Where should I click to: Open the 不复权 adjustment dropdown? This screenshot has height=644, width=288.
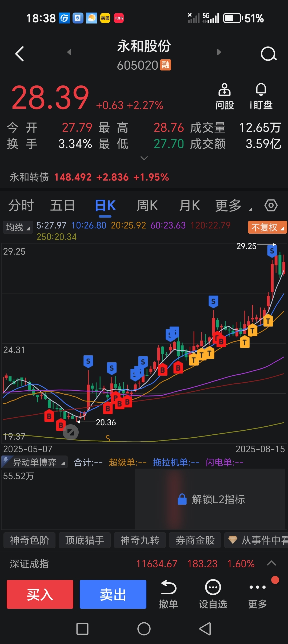(267, 227)
